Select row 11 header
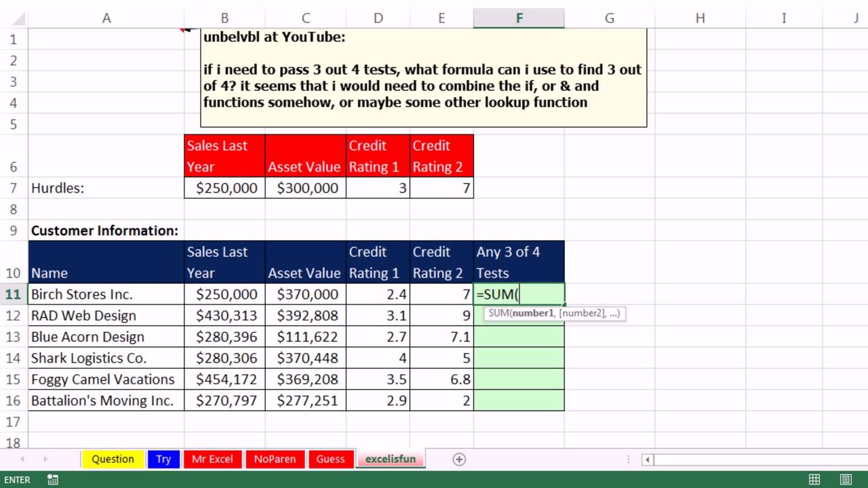The height and width of the screenshot is (488, 868). point(14,294)
